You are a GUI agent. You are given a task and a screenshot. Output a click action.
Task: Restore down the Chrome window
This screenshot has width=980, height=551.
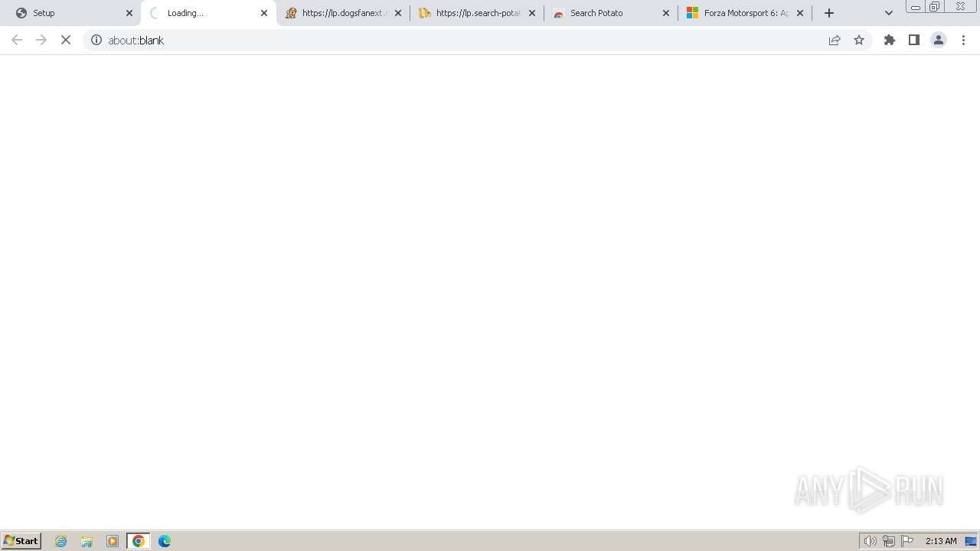934,7
